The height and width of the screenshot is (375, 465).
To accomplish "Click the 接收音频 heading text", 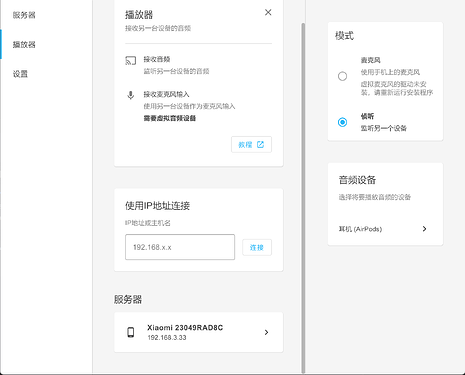I will pyautogui.click(x=157, y=59).
